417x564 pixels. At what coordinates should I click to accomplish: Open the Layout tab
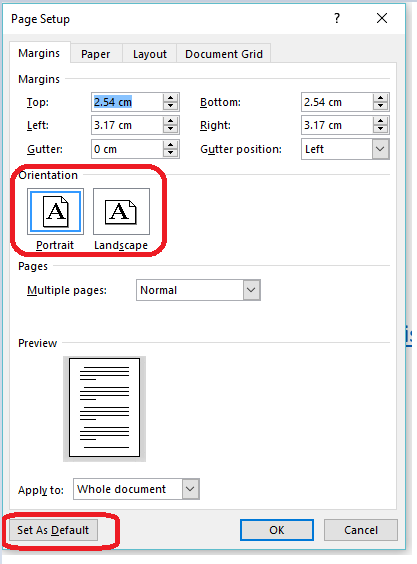point(150,54)
